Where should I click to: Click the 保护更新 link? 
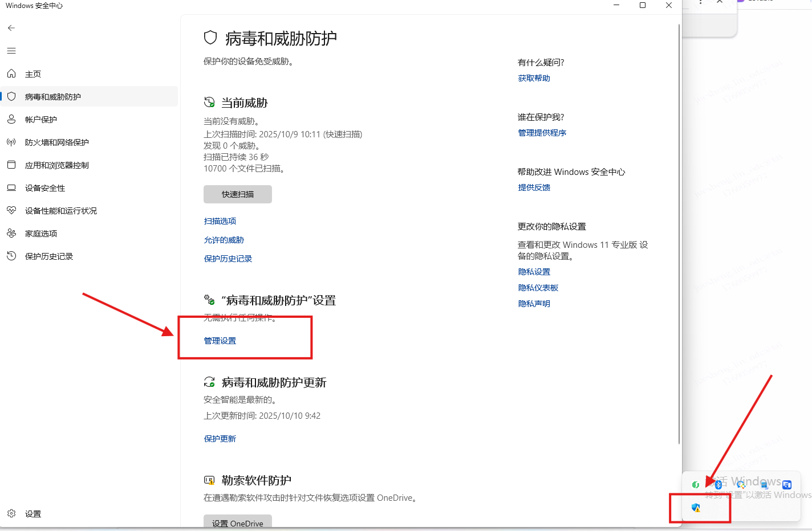click(220, 439)
